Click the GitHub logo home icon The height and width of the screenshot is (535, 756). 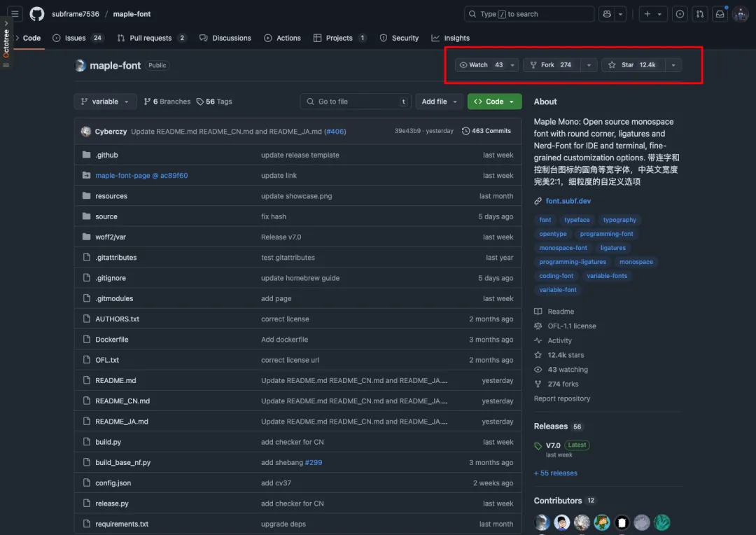[36, 14]
